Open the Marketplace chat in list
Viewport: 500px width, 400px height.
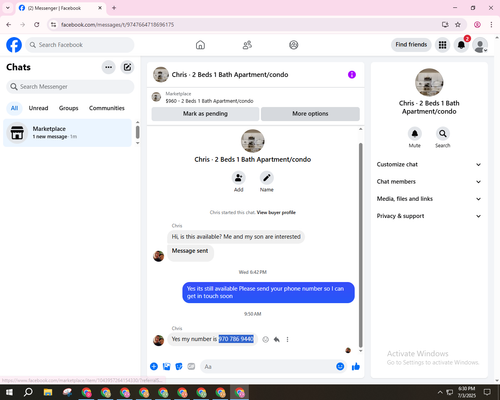67,133
